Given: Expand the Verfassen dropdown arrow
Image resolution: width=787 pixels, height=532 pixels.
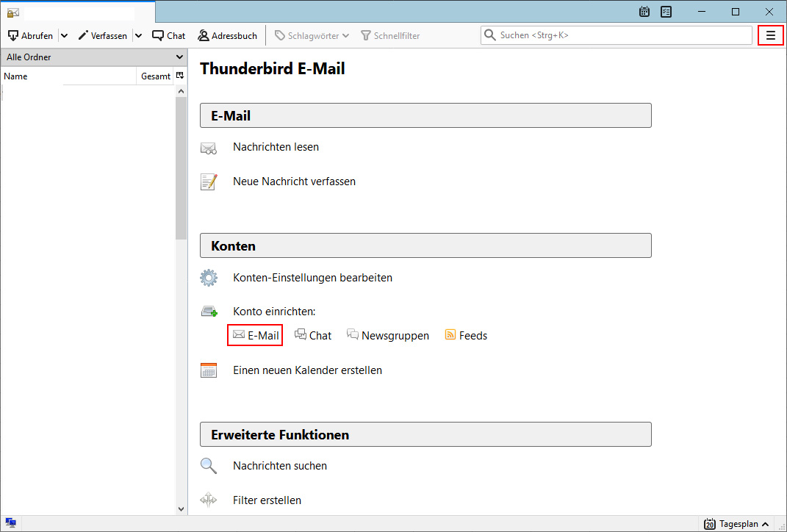Looking at the screenshot, I should pos(139,35).
